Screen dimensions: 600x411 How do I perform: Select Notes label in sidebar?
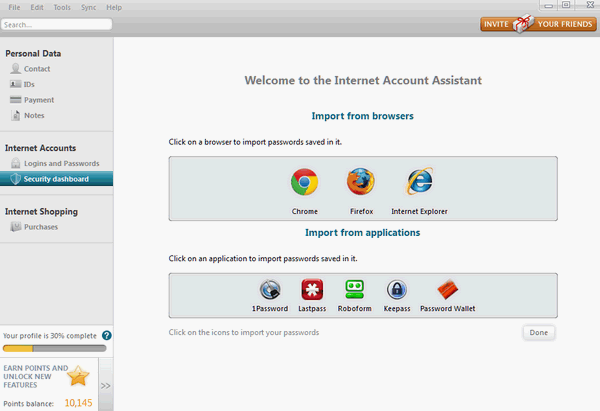[34, 115]
